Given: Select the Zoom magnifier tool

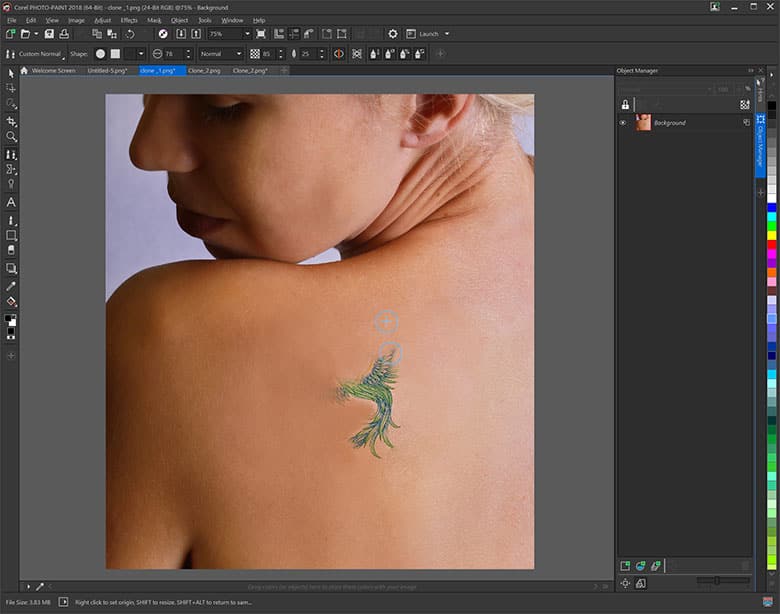Looking at the screenshot, I should tap(12, 136).
